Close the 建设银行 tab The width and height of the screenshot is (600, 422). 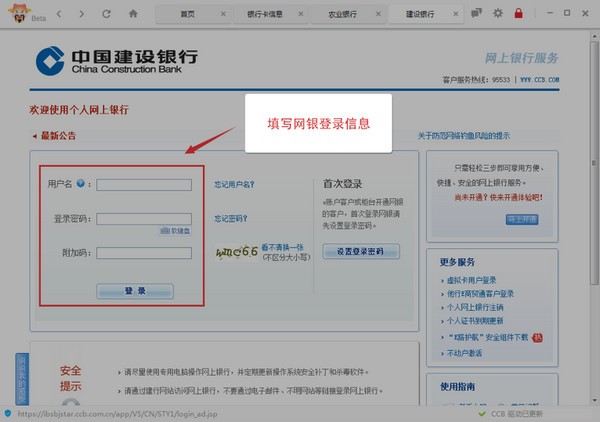coord(456,14)
